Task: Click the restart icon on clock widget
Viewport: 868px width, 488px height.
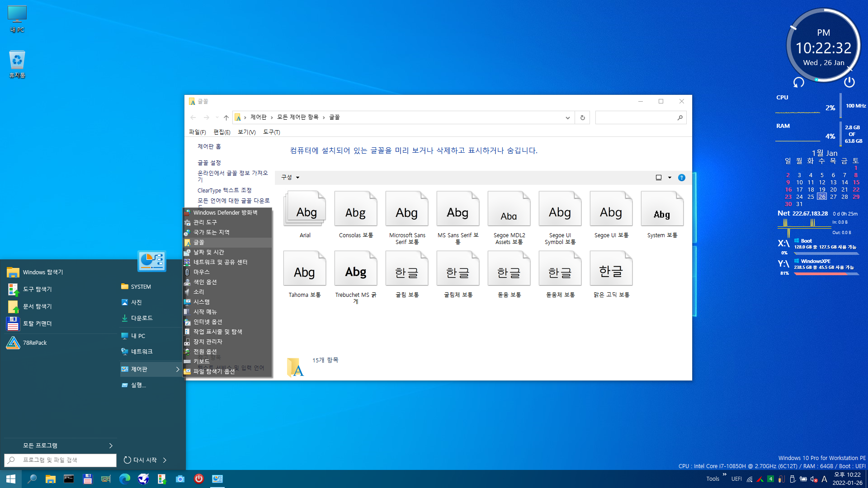Action: pyautogui.click(x=799, y=82)
